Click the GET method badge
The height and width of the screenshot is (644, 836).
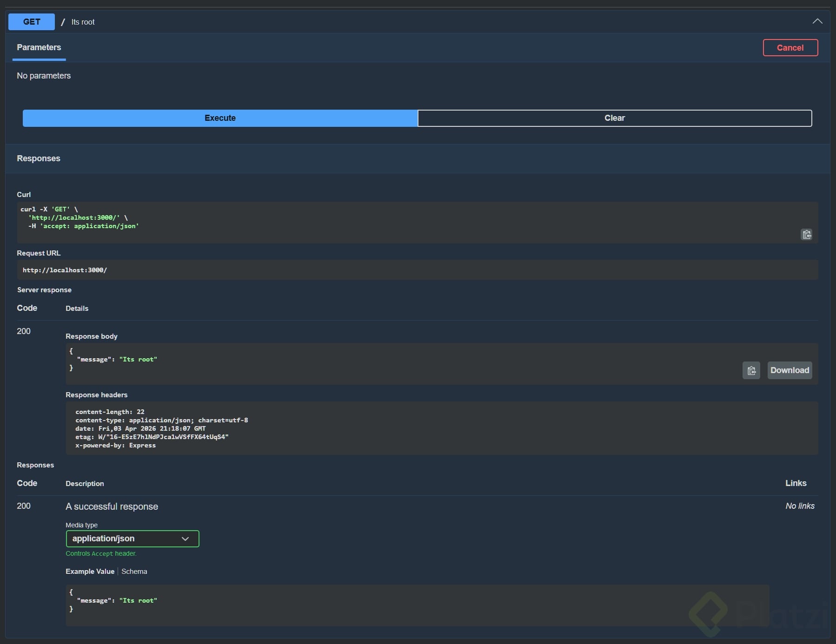[32, 22]
